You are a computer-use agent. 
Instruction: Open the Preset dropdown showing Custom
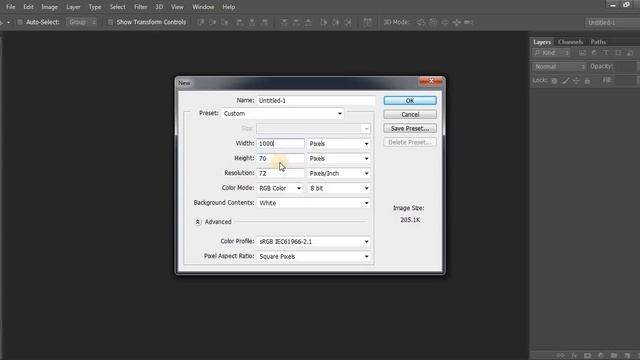(x=282, y=113)
